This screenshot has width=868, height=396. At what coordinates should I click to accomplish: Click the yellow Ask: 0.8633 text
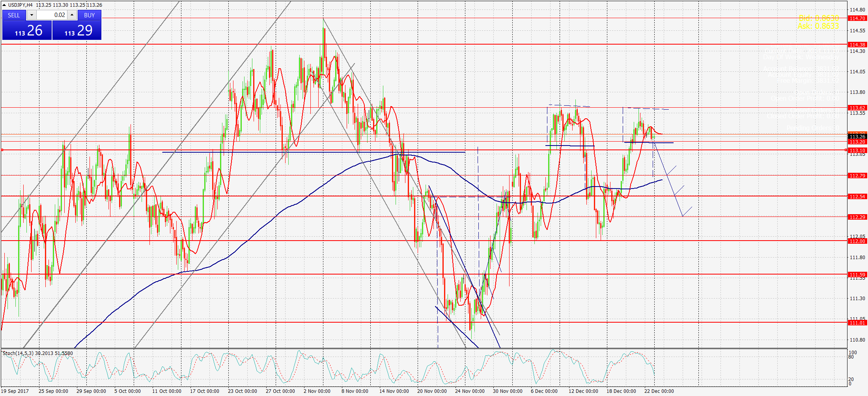coord(818,26)
